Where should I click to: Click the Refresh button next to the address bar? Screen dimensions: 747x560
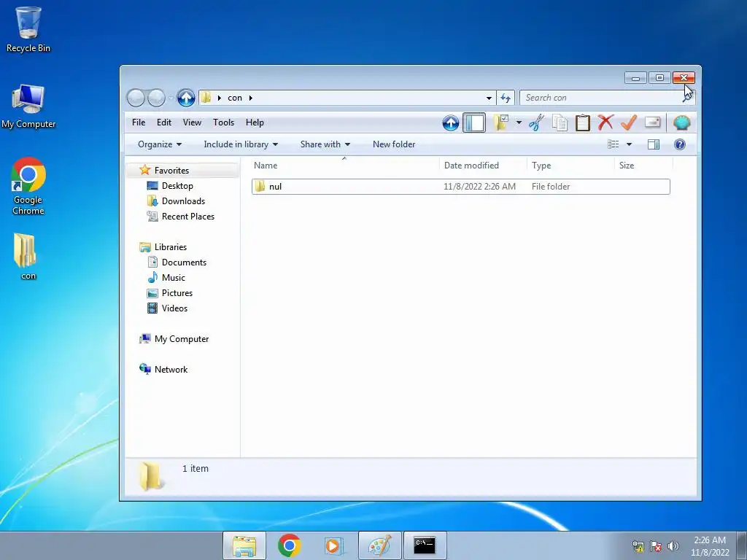point(506,98)
